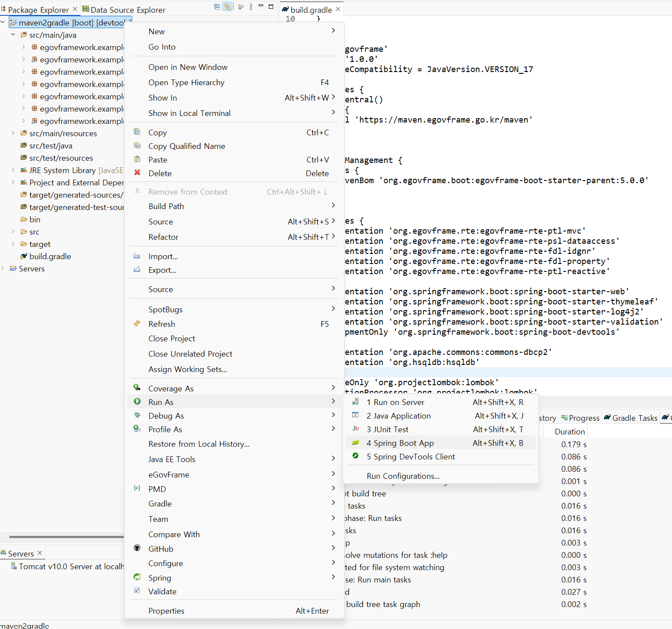Expand the Servers project node
The image size is (672, 629).
pos(3,268)
